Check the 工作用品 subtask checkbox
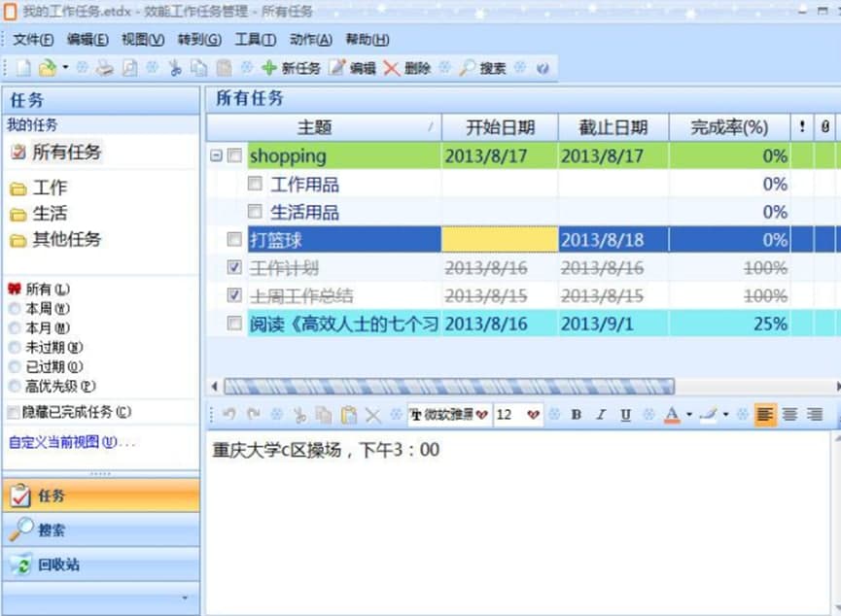 click(255, 184)
